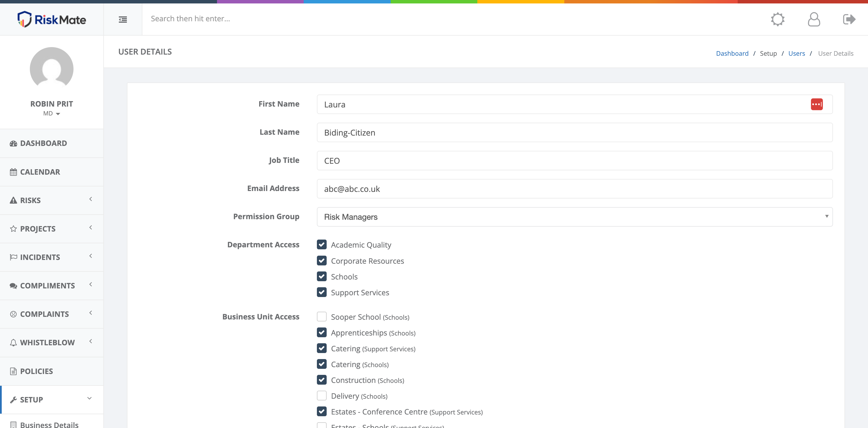Uncheck Apprenticeships (Schools) checkbox

point(321,333)
